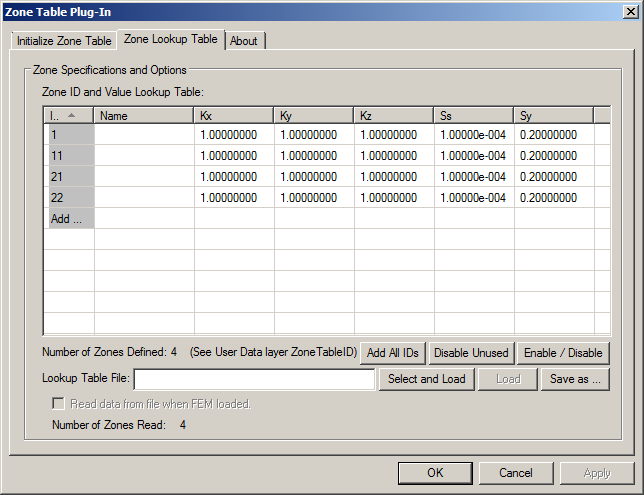Close the Zone Table Plug-In dialog

point(627,11)
